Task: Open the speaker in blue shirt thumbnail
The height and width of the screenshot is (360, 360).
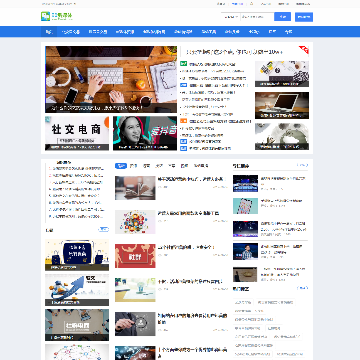Action: (245, 251)
